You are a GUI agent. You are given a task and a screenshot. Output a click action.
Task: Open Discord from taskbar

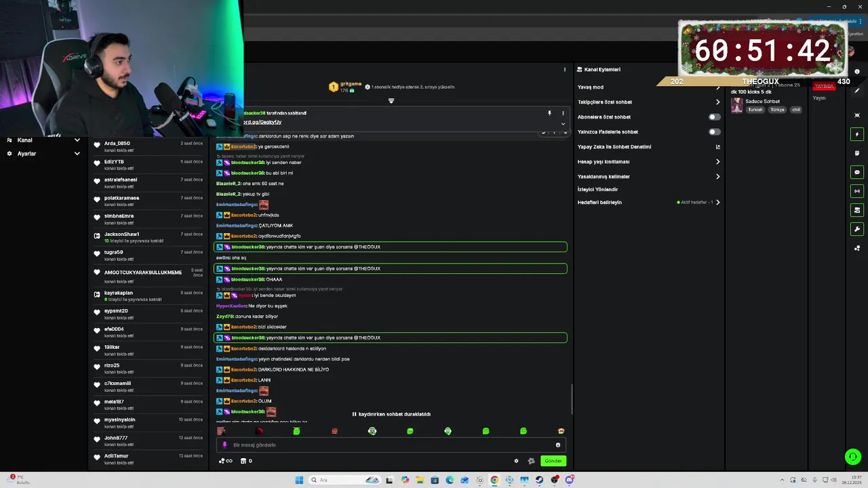pyautogui.click(x=569, y=480)
